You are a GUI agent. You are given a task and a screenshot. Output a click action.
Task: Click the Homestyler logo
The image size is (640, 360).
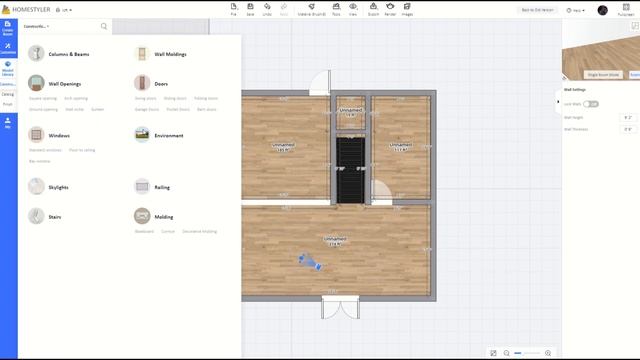(x=26, y=9)
